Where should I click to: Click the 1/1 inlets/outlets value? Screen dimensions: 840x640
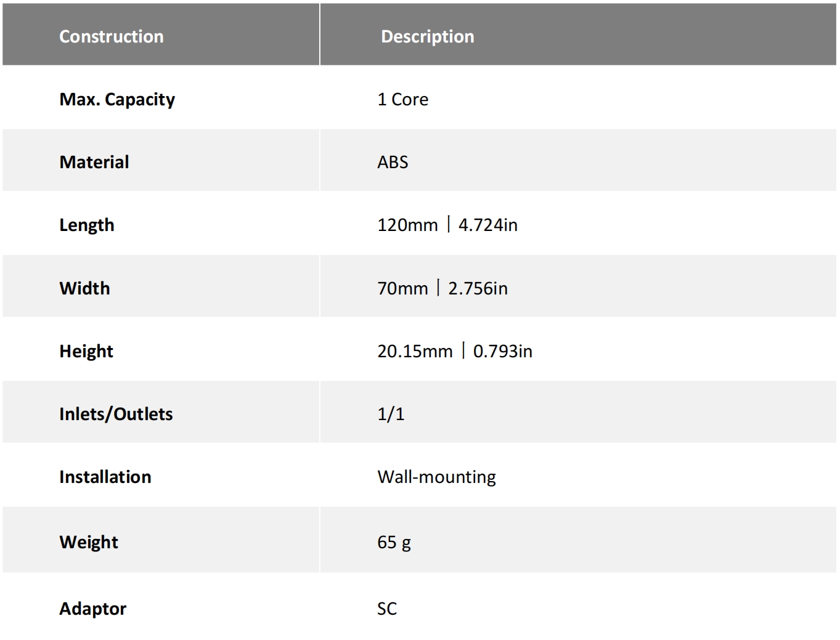[391, 414]
